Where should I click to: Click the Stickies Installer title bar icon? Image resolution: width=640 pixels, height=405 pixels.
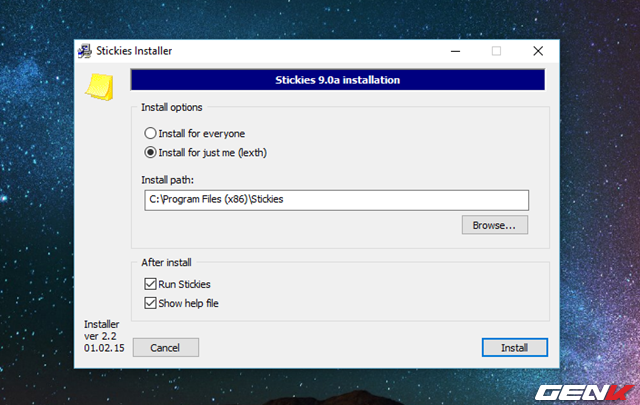(85, 51)
